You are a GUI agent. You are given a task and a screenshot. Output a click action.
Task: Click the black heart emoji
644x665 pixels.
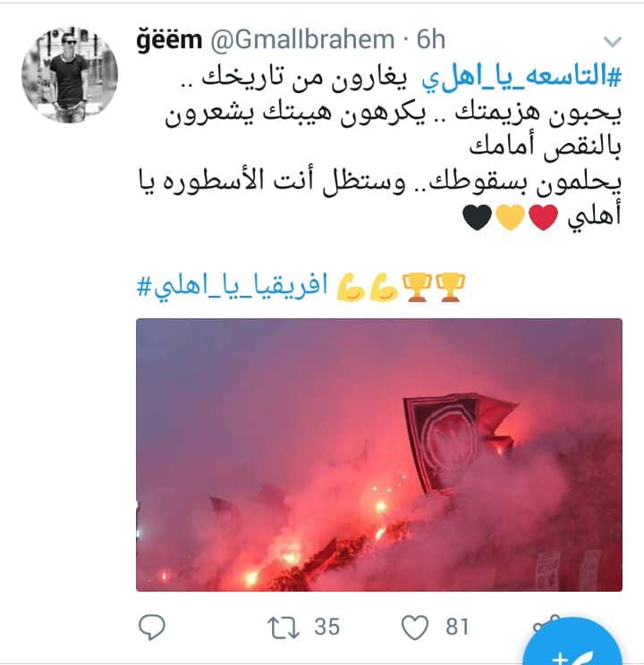(477, 216)
